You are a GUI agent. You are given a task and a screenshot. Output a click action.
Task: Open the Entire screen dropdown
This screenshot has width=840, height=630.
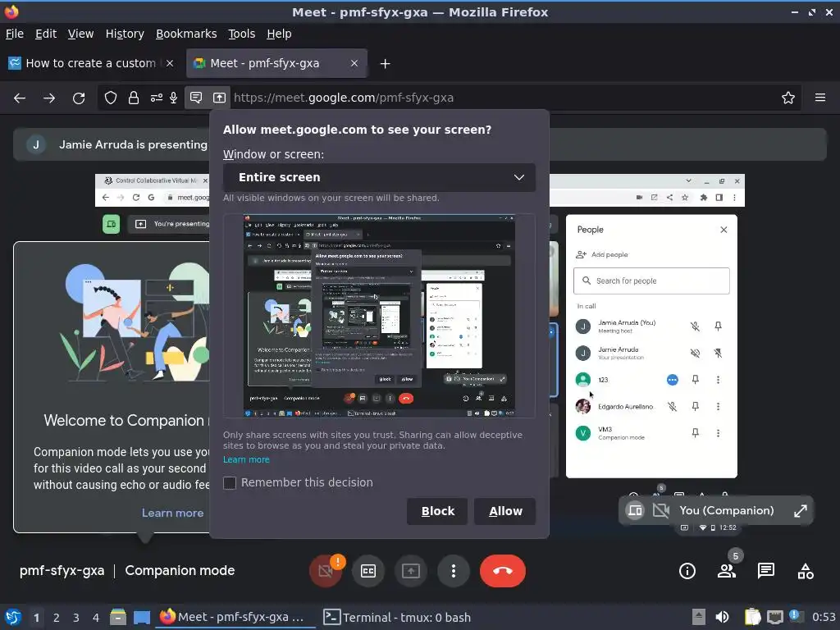tap(379, 177)
